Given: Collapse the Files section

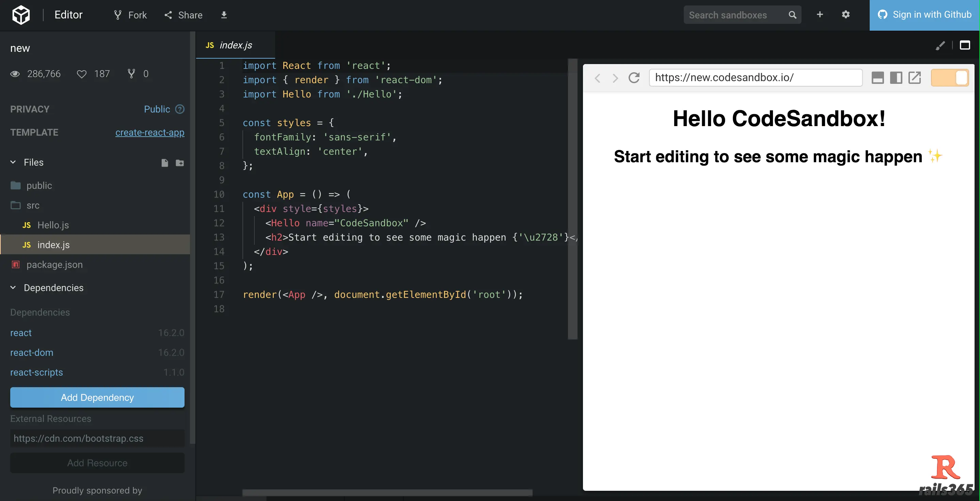Looking at the screenshot, I should [13, 162].
